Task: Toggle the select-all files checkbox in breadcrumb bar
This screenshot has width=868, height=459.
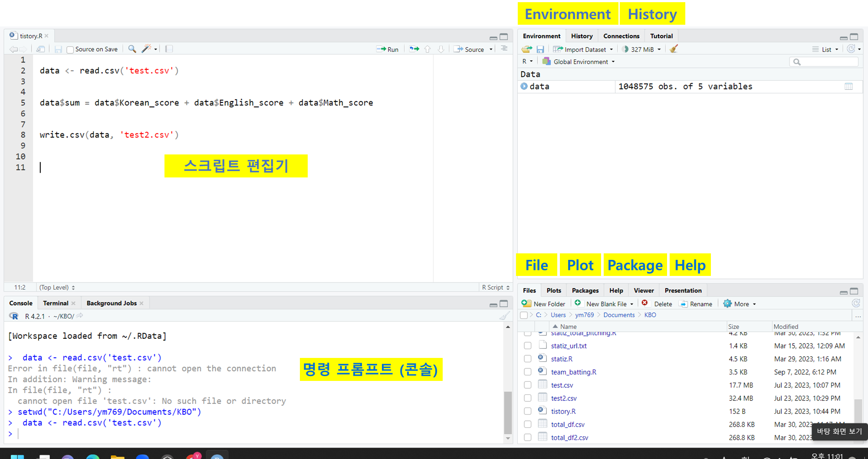Action: coord(524,315)
